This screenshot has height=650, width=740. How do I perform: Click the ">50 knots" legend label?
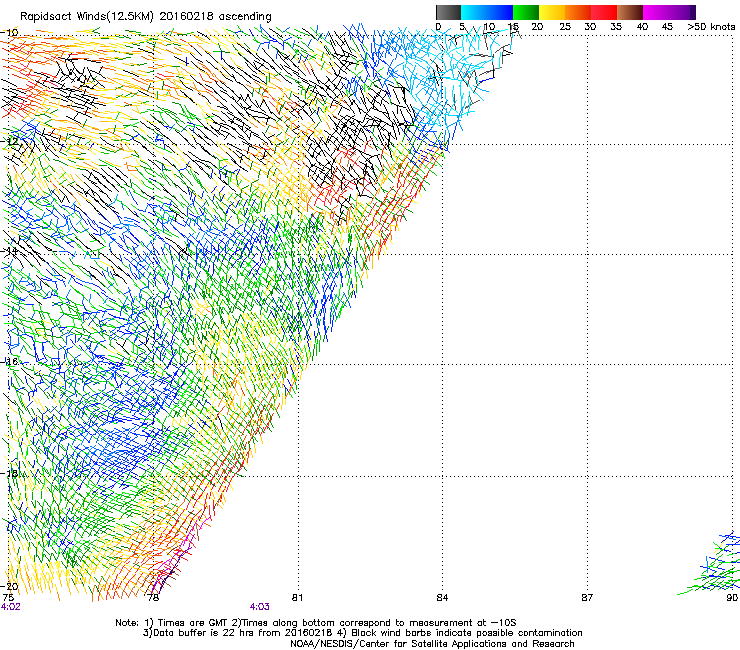(x=711, y=27)
